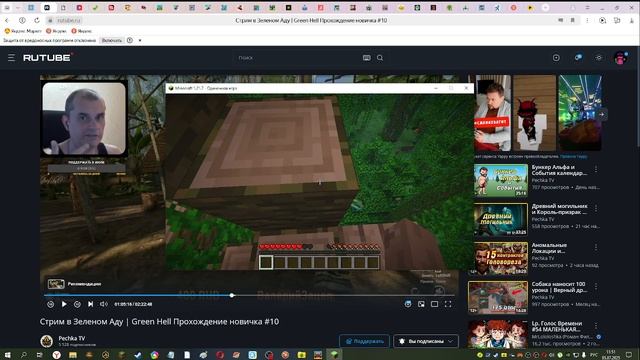Open the Minecraft taskbar icon

[x=334, y=355]
